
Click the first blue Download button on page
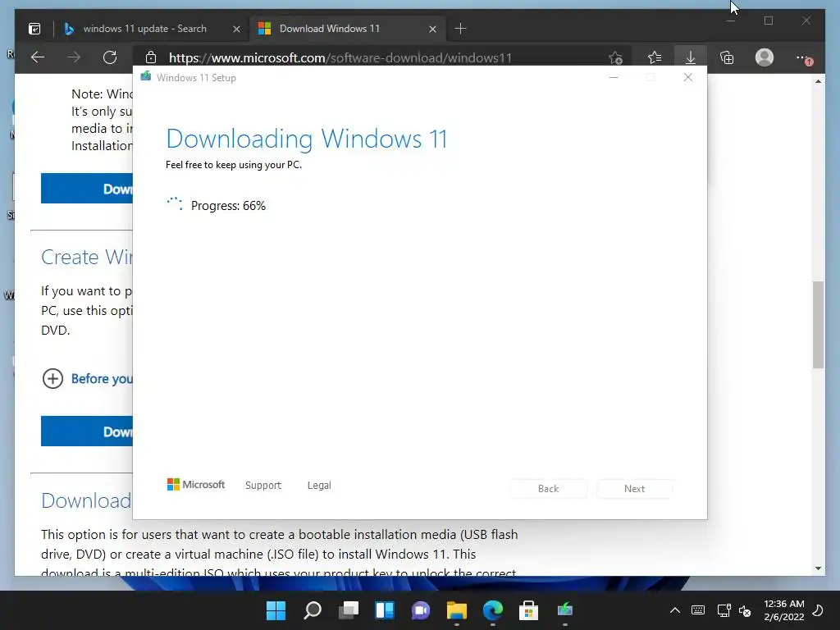click(x=87, y=189)
